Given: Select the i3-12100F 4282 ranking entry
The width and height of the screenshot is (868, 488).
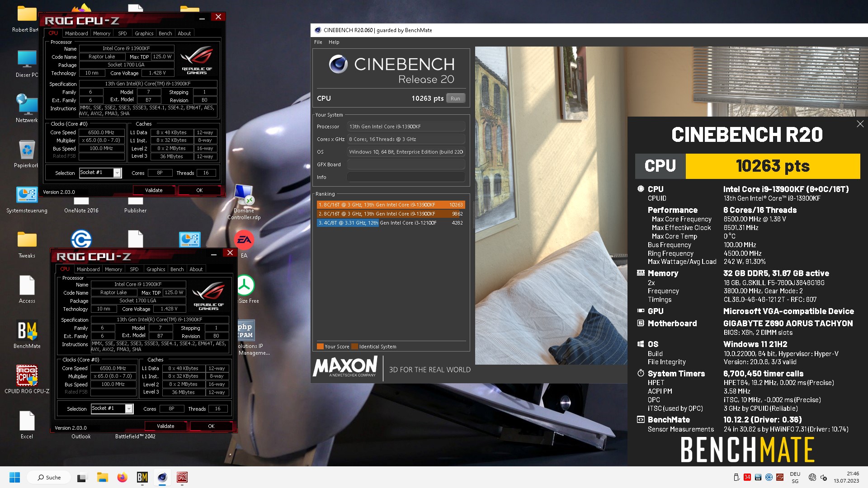Looking at the screenshot, I should tap(391, 223).
